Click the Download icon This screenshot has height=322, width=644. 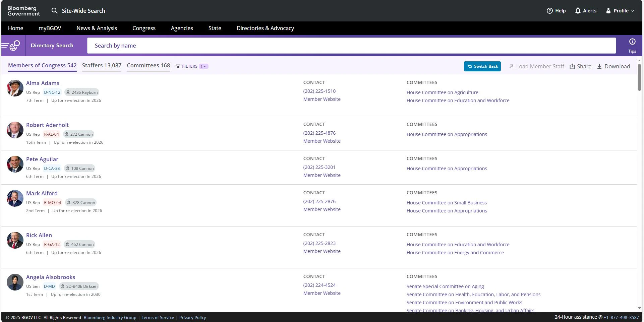click(599, 66)
